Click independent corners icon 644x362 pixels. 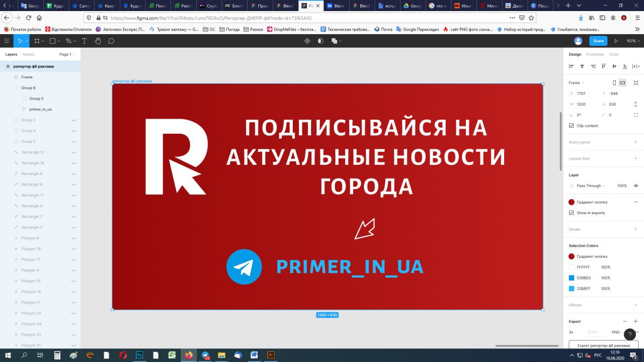[x=636, y=115]
